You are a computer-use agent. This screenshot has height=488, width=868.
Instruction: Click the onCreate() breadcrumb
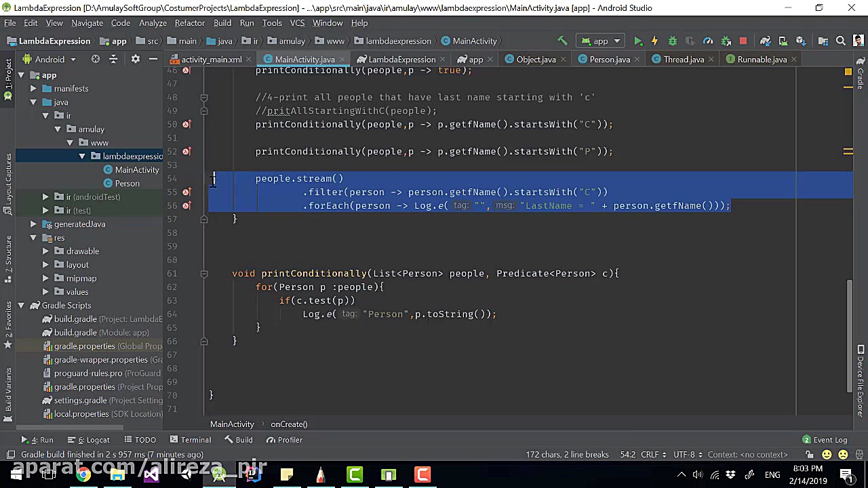click(289, 424)
